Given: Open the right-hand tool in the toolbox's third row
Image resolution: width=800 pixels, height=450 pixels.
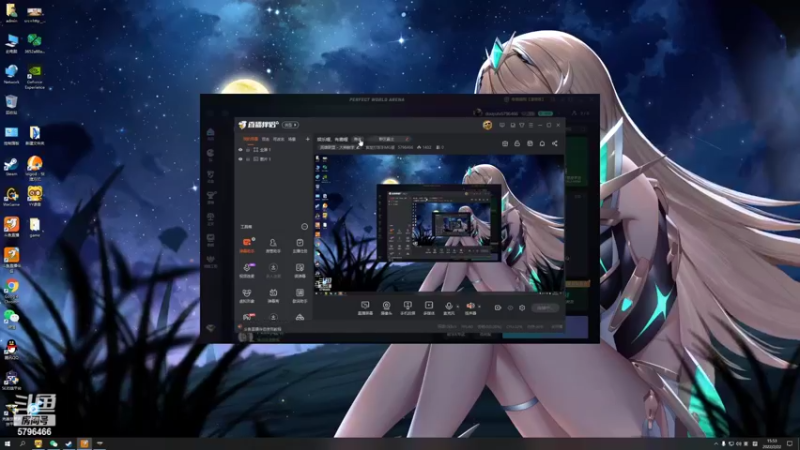Looking at the screenshot, I should click(299, 295).
